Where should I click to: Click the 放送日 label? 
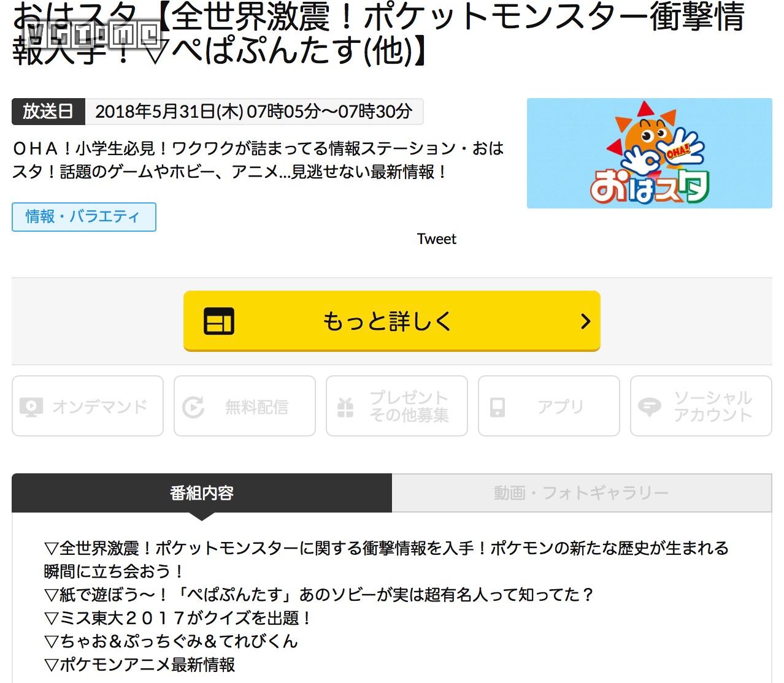point(48,111)
